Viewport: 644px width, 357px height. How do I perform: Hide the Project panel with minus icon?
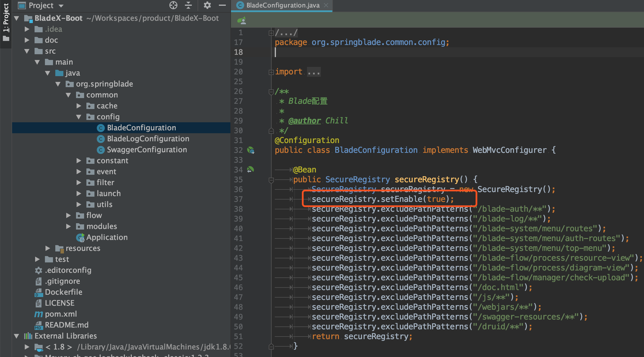222,5
